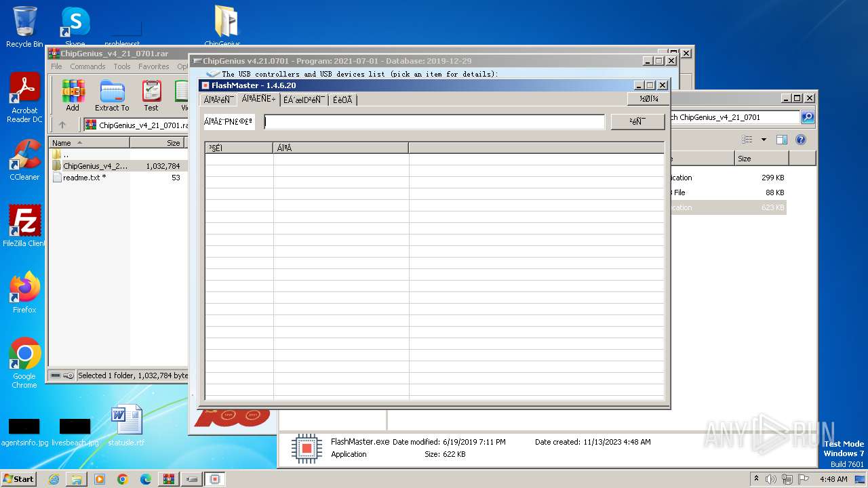
Task: Select the parent '..' entry in WinRAR
Action: (x=117, y=155)
